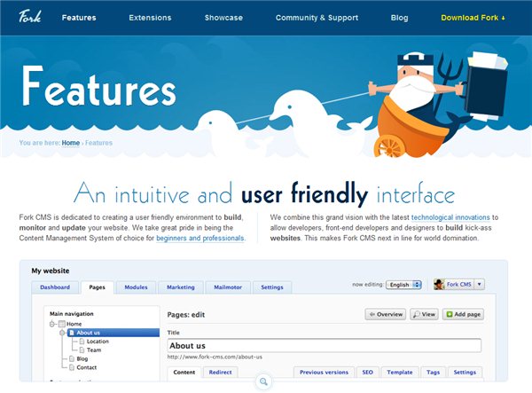Select the Pages tab
This screenshot has height=393, width=532.
pyautogui.click(x=97, y=287)
